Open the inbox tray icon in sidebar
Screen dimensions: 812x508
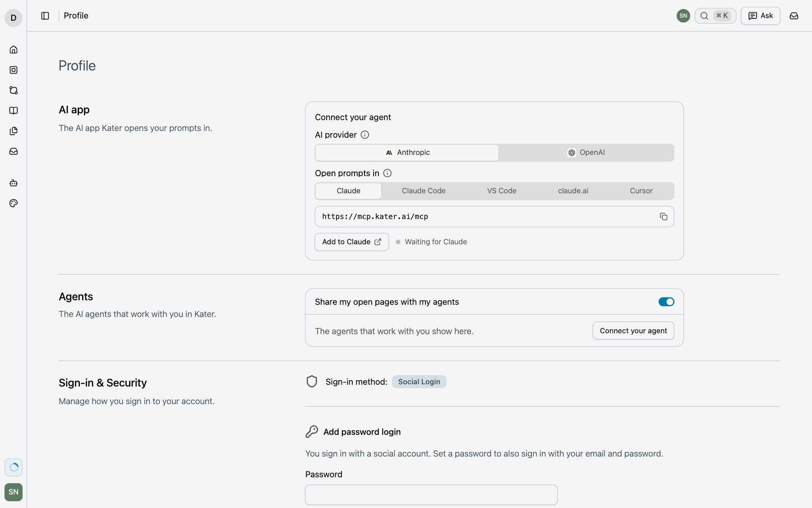tap(14, 151)
